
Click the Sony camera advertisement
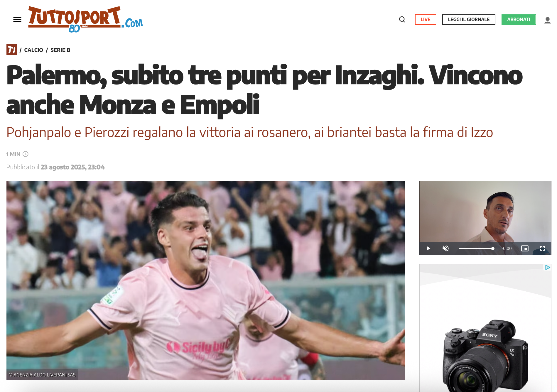(485, 328)
